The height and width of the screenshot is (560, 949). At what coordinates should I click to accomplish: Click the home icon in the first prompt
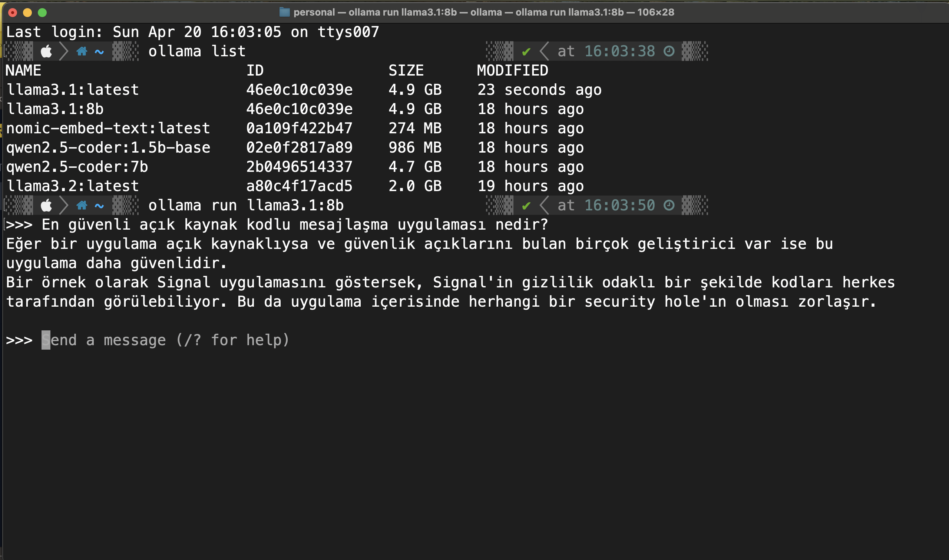82,51
